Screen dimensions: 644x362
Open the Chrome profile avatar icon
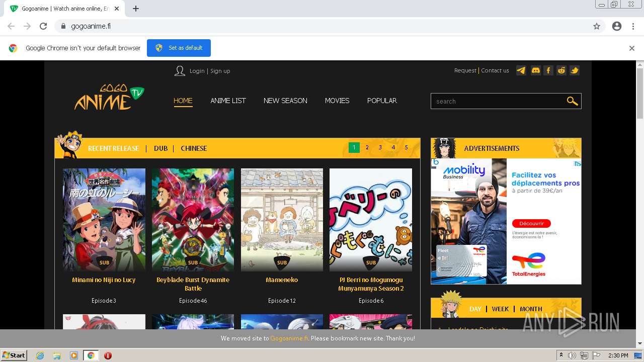617,26
